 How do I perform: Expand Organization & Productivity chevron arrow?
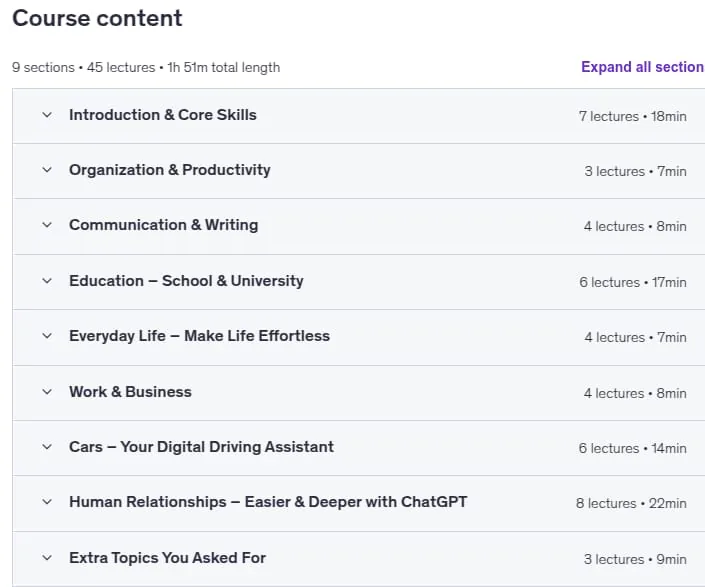point(47,170)
